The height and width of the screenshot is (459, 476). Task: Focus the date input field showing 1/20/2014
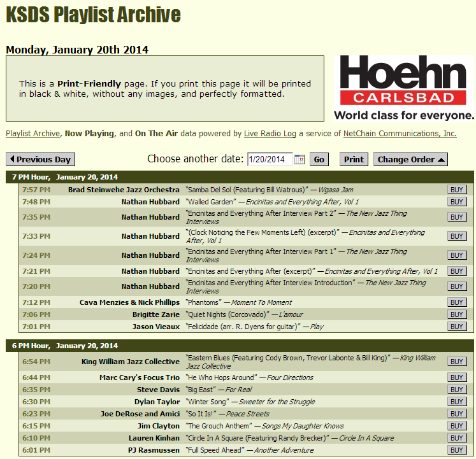270,159
